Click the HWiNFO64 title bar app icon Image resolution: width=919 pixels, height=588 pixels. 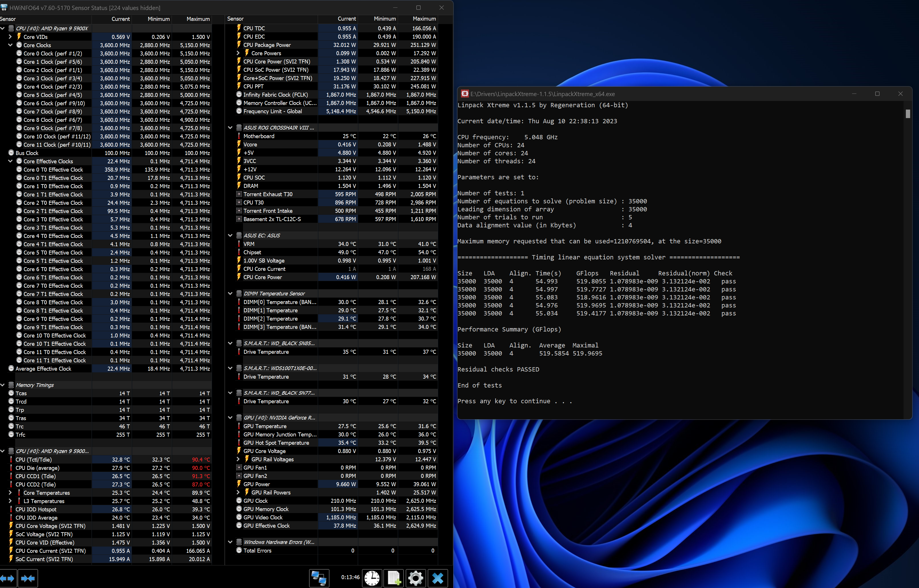pos(4,7)
